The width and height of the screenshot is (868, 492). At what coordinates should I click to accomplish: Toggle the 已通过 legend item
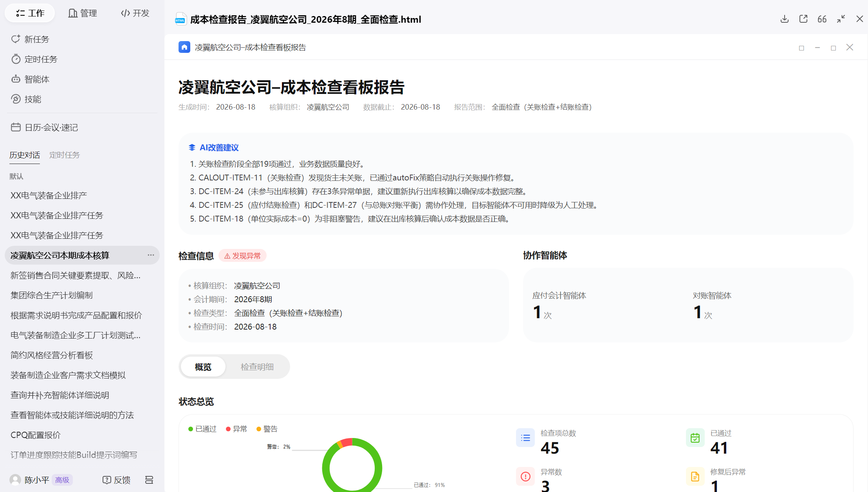[x=202, y=429]
